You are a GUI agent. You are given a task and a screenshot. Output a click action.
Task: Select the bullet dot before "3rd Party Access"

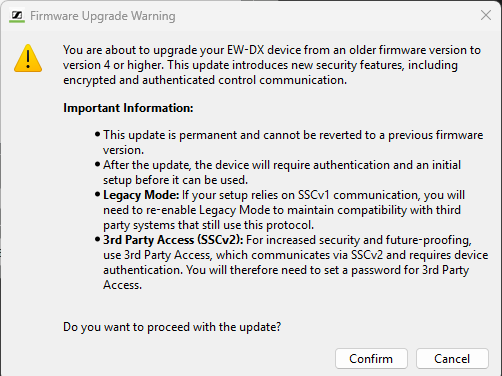coord(97,240)
